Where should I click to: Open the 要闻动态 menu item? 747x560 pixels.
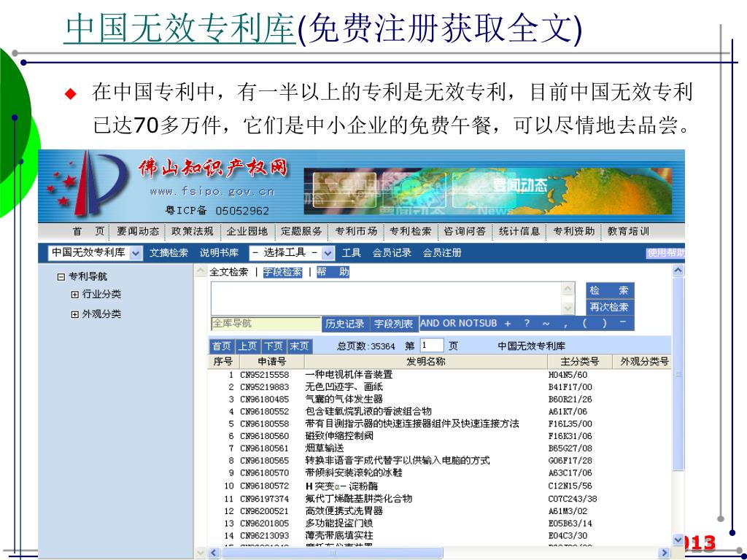138,231
